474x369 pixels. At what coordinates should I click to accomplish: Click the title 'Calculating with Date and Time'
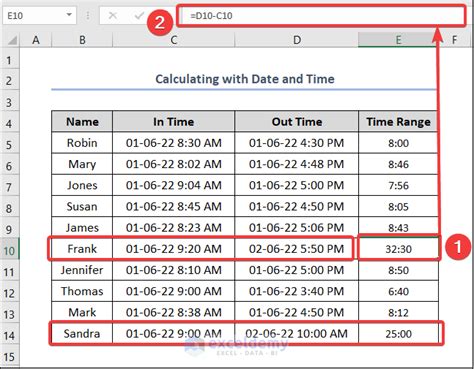tap(245, 79)
